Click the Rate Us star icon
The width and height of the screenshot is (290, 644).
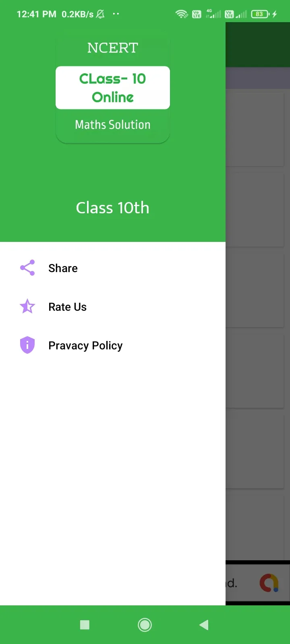27,307
